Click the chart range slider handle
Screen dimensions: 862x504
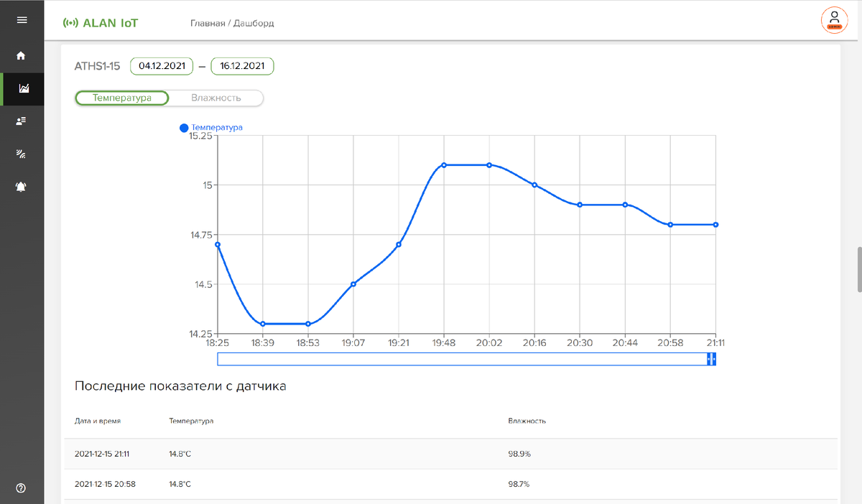click(712, 359)
